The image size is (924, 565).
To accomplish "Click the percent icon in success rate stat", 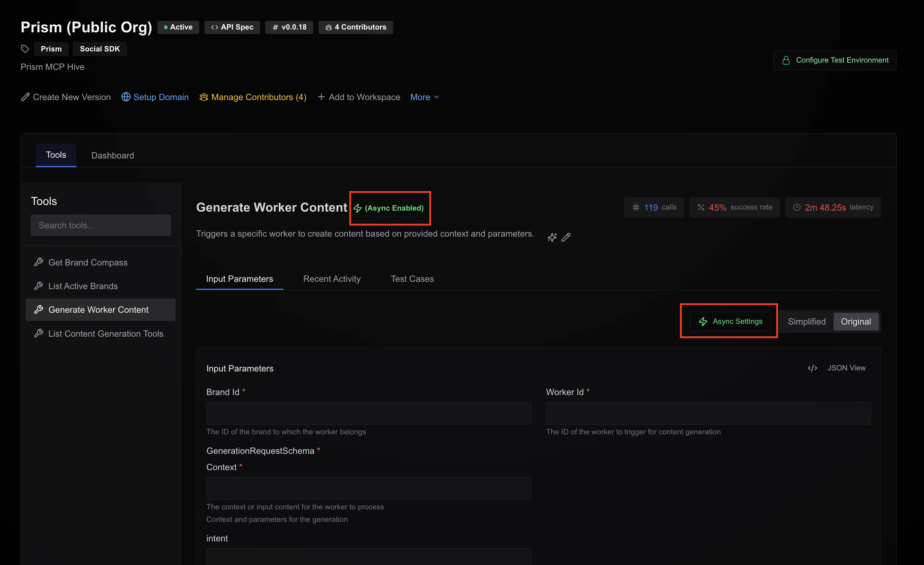I will pos(701,207).
